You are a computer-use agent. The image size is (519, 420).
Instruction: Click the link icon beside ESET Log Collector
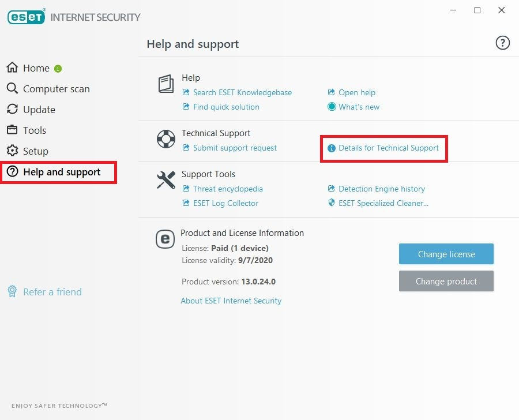186,202
